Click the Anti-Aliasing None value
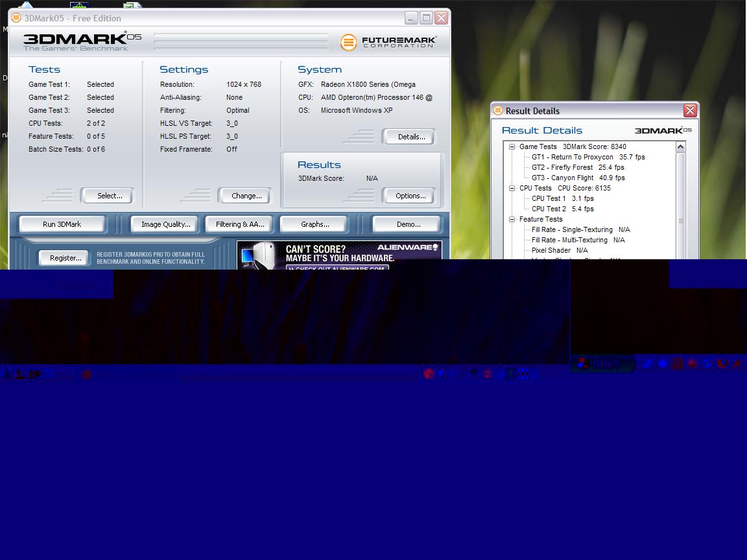The image size is (747, 560). pyautogui.click(x=234, y=97)
